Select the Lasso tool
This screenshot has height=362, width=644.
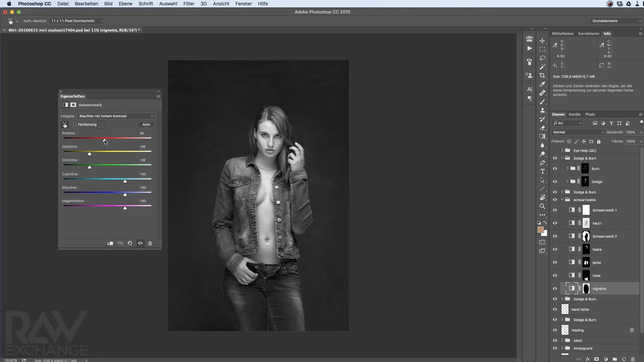pyautogui.click(x=542, y=58)
